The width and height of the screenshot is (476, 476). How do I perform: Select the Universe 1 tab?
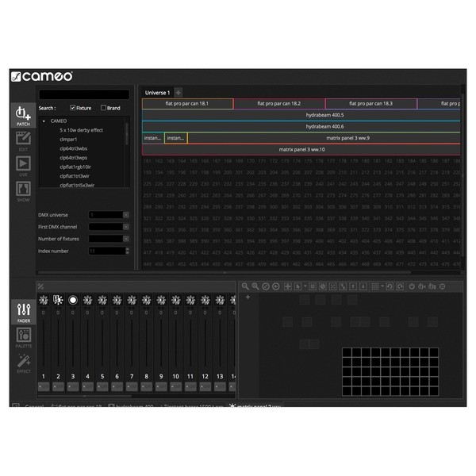(158, 93)
